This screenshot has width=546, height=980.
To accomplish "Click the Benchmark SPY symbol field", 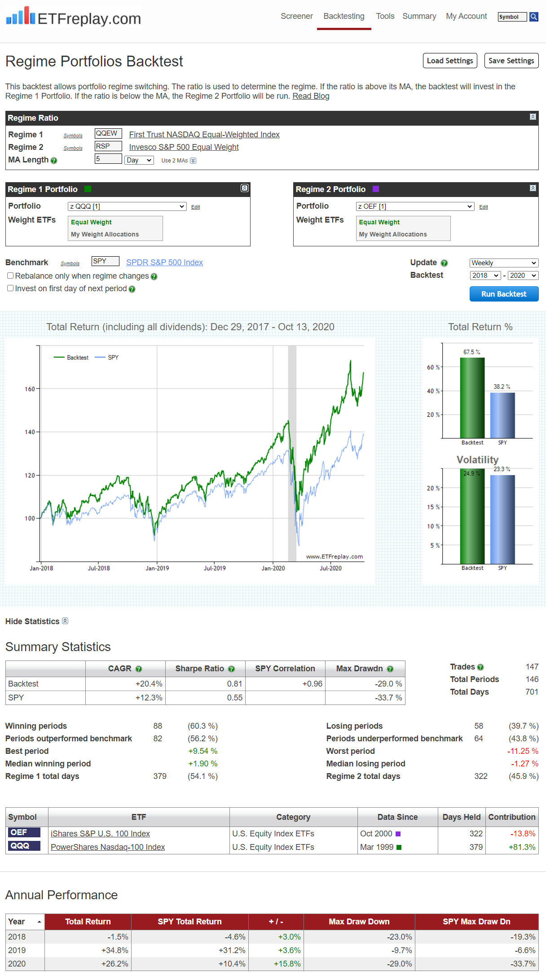I will 106,261.
